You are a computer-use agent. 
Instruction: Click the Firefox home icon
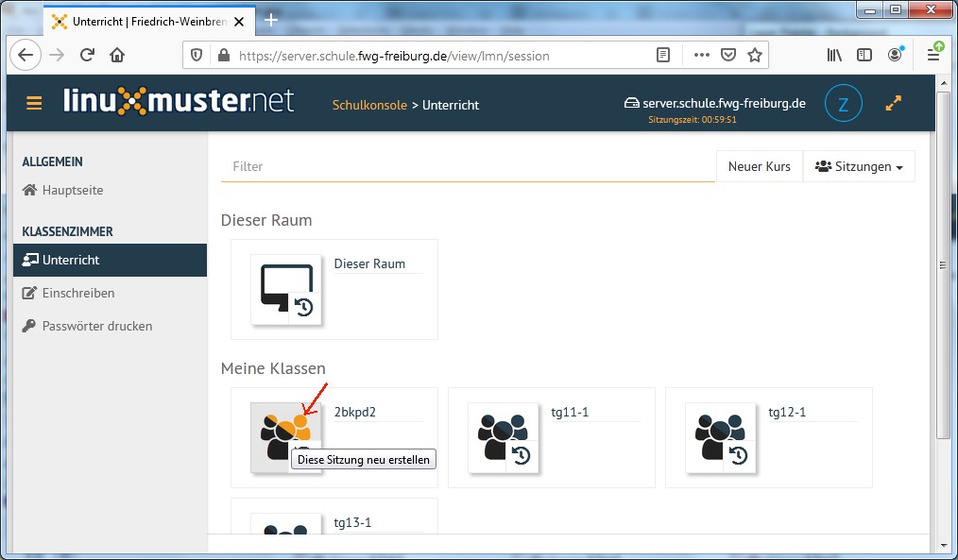pyautogui.click(x=117, y=56)
